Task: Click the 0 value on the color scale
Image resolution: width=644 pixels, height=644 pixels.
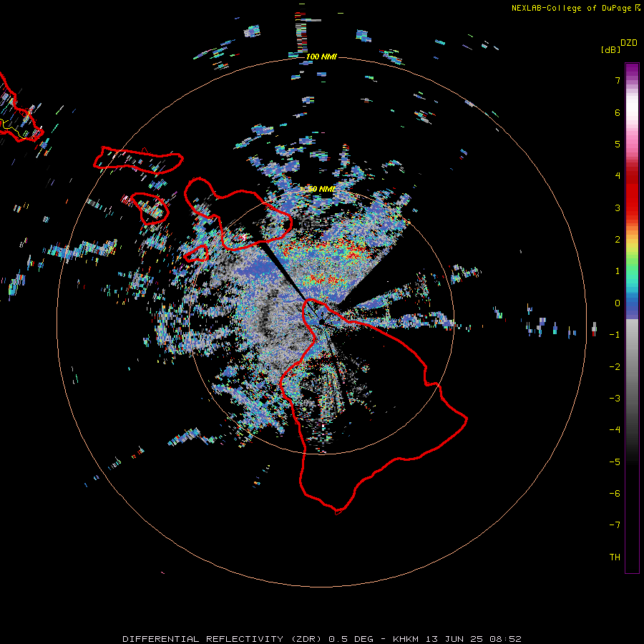Action: (x=618, y=303)
